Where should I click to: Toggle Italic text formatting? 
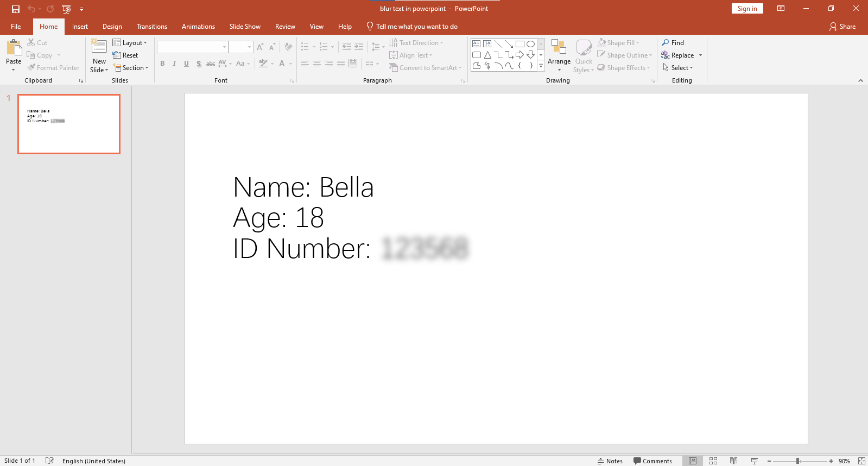(174, 64)
